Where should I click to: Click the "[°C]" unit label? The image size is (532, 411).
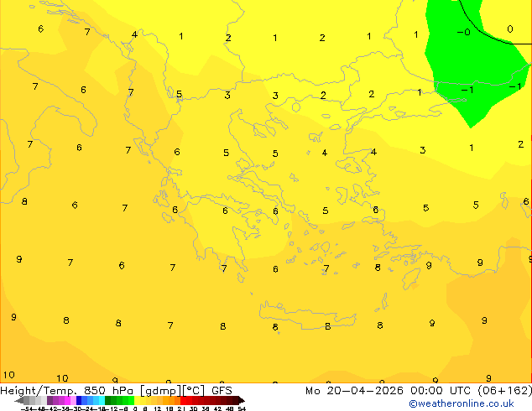coord(194,391)
